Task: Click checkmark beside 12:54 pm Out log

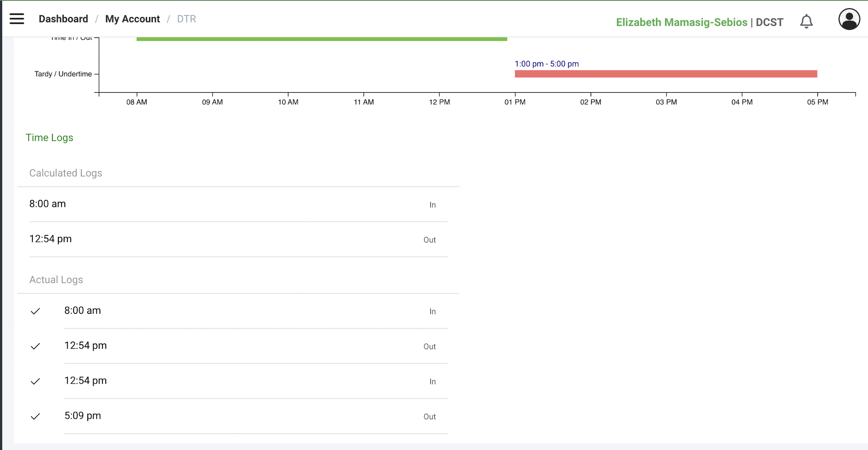Action: pyautogui.click(x=35, y=346)
